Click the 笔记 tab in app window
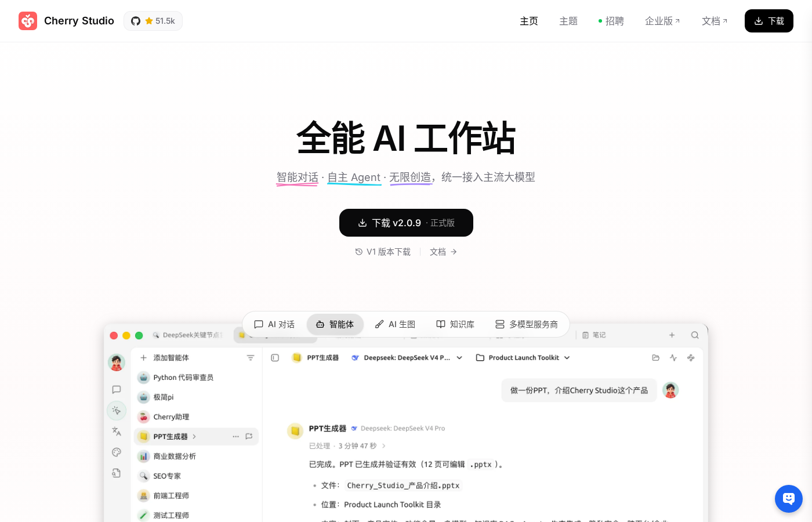The width and height of the screenshot is (812, 522). tap(594, 335)
